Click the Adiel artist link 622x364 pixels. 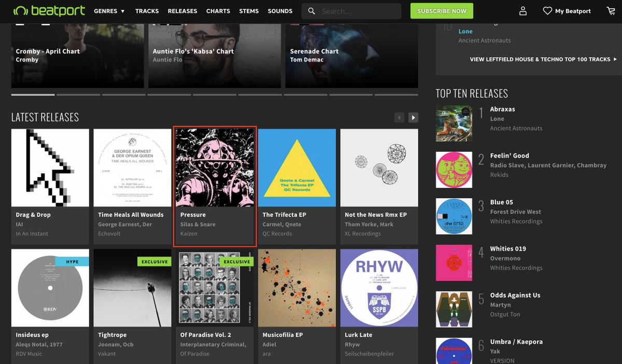coord(270,344)
